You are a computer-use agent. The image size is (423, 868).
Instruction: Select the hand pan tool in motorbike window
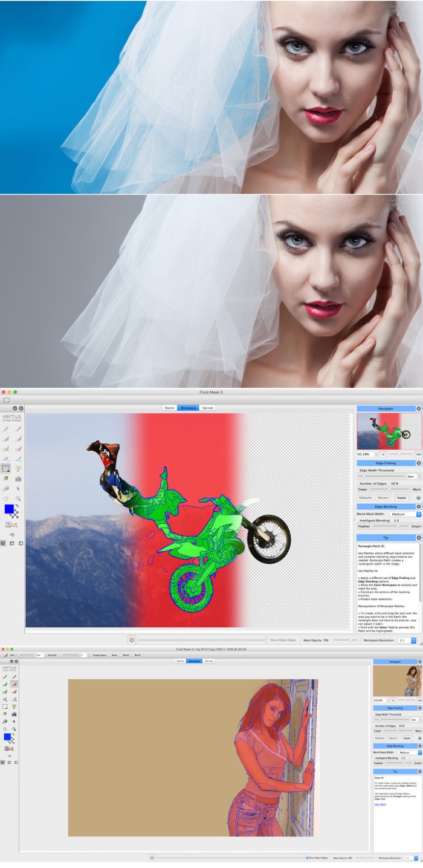[5, 498]
